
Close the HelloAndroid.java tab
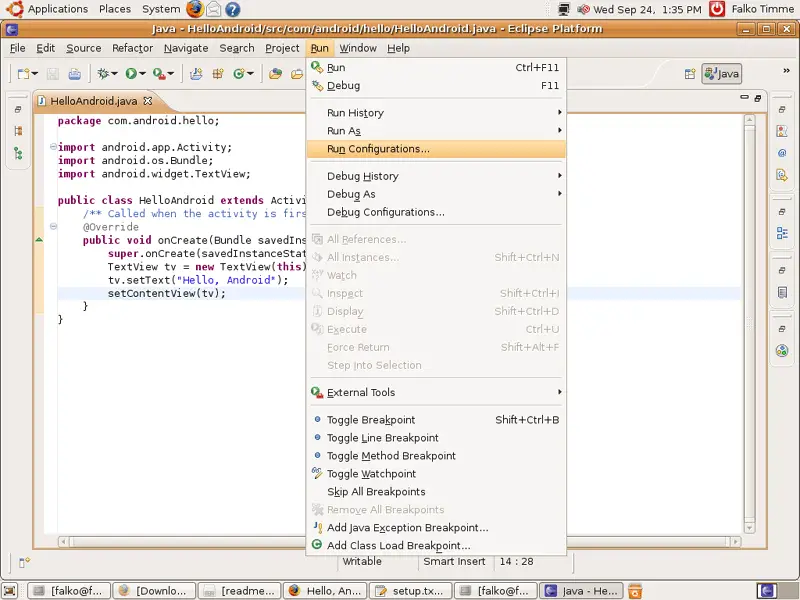(x=148, y=101)
